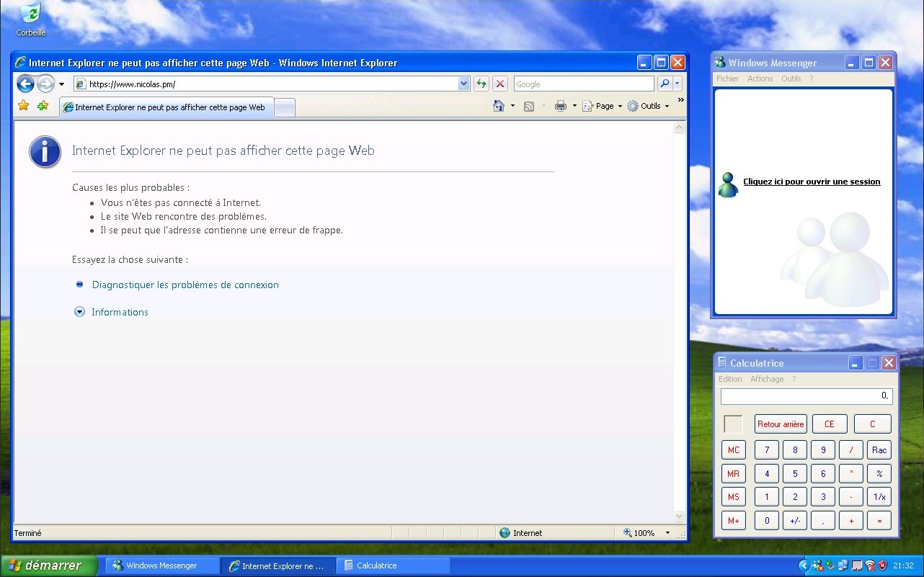Open Affichage menu in Calculatrice
Screen dimensions: 924x577
click(x=767, y=379)
